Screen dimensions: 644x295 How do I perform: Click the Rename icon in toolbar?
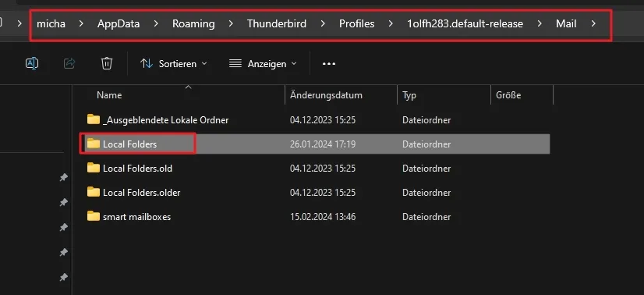click(32, 63)
